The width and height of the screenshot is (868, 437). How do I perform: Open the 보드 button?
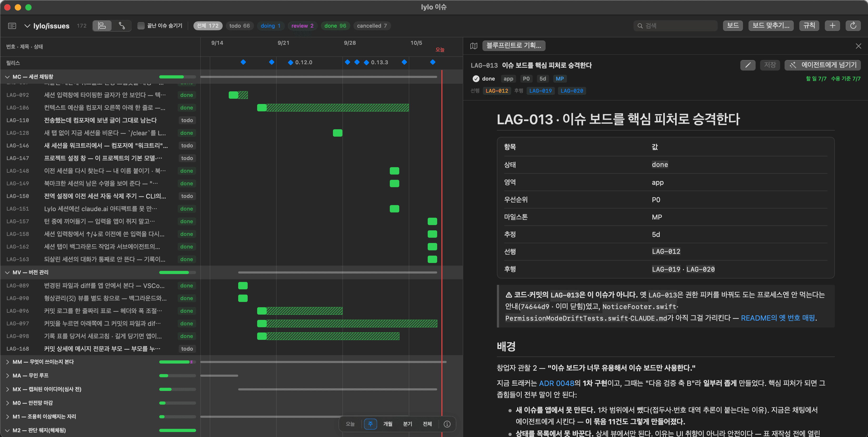pyautogui.click(x=733, y=26)
